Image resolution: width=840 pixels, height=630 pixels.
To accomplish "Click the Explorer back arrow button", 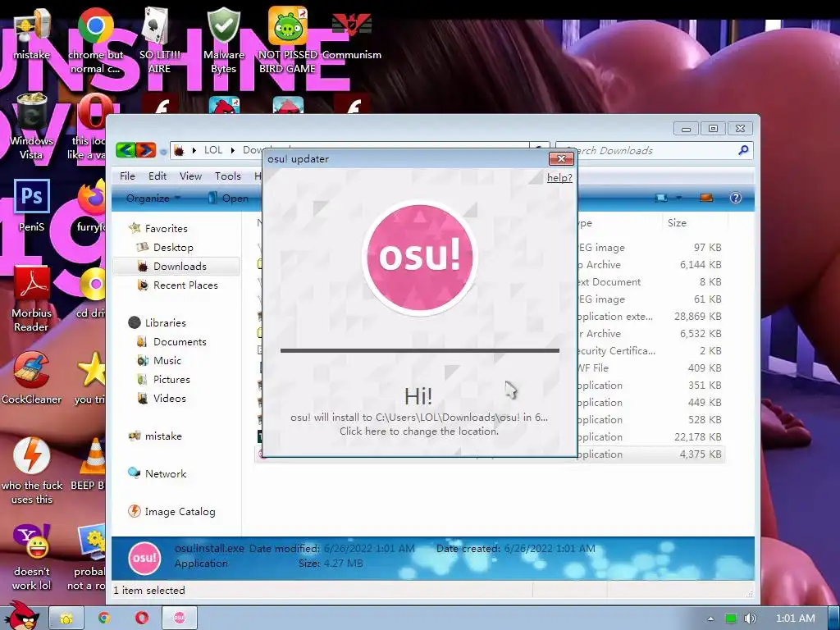I will (x=126, y=150).
